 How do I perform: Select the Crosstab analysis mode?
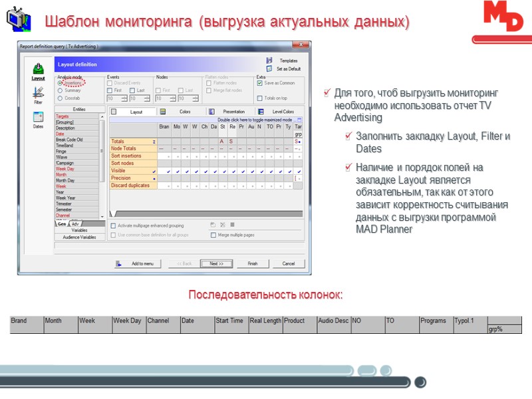[x=60, y=98]
